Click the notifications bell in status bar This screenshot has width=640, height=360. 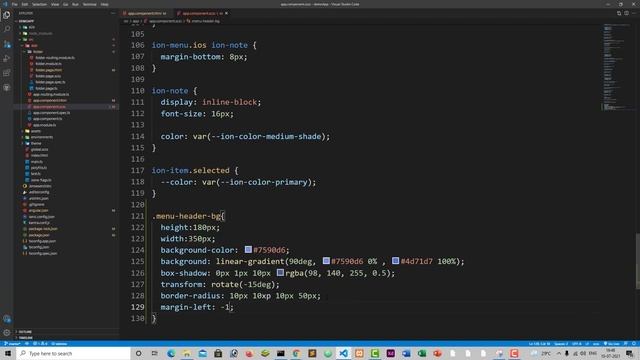(634, 344)
